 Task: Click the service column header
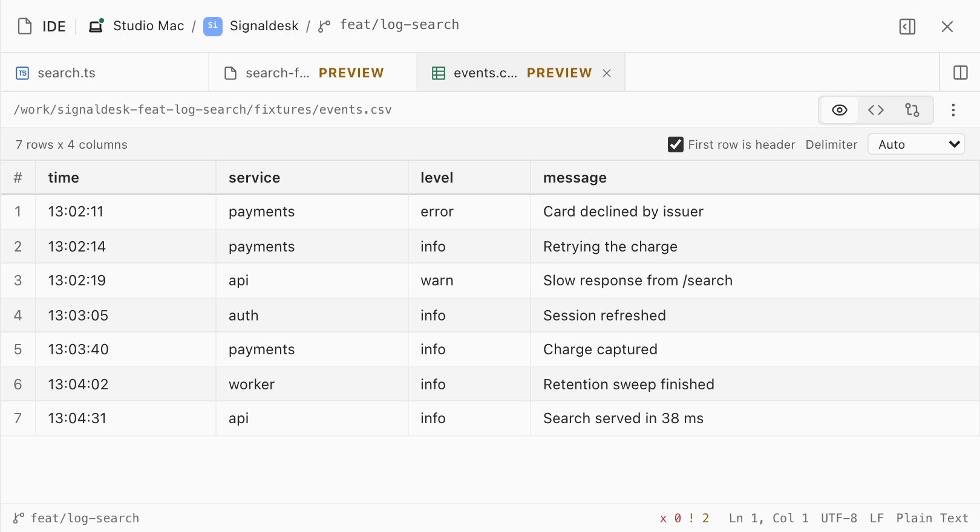[312, 178]
